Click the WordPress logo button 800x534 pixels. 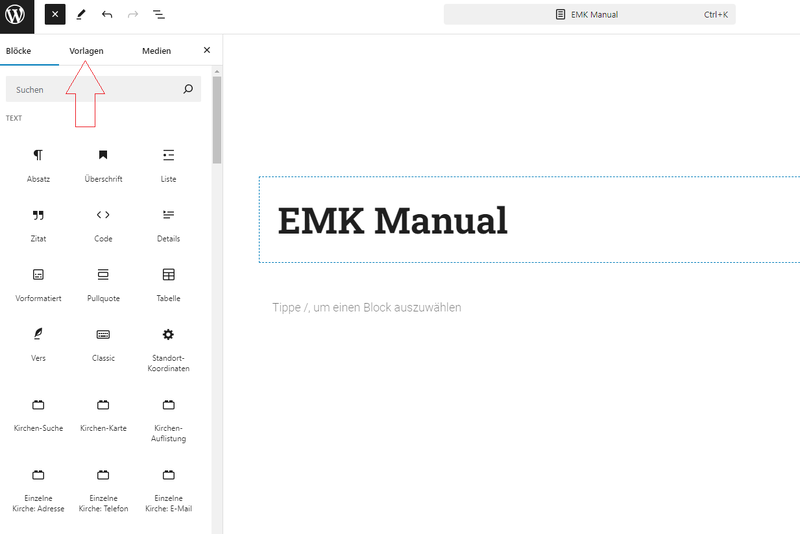(17, 16)
